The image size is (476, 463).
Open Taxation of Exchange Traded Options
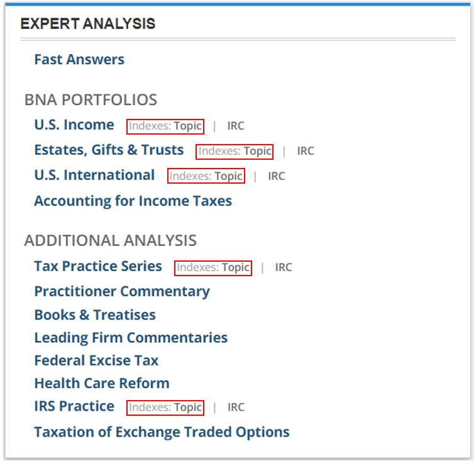click(x=162, y=432)
